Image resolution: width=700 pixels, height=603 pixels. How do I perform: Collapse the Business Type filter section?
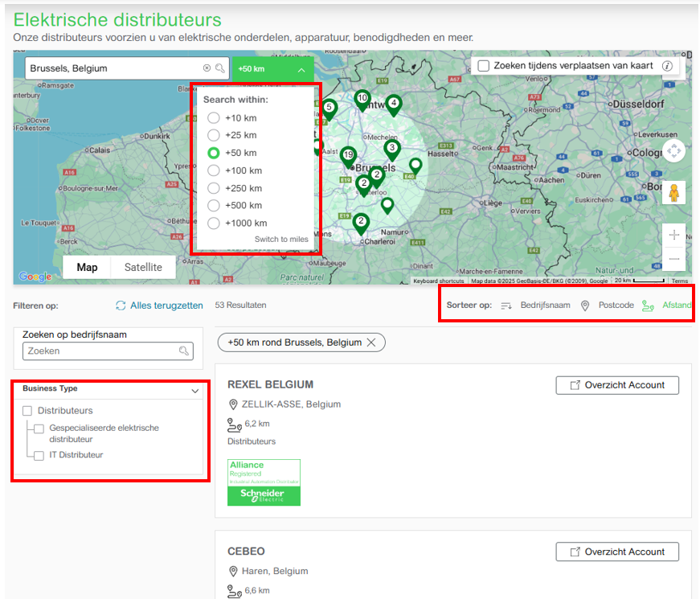point(195,391)
